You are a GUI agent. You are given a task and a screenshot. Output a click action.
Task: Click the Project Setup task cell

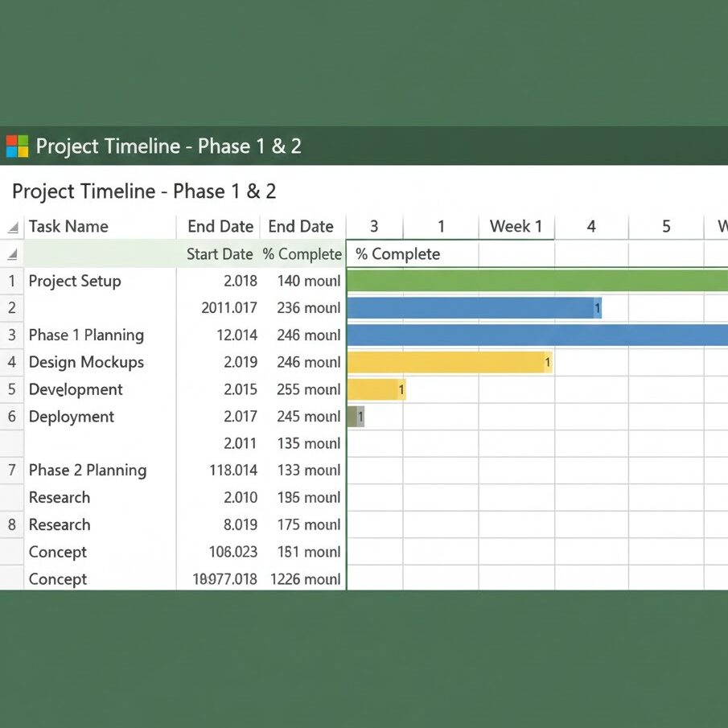pyautogui.click(x=75, y=281)
